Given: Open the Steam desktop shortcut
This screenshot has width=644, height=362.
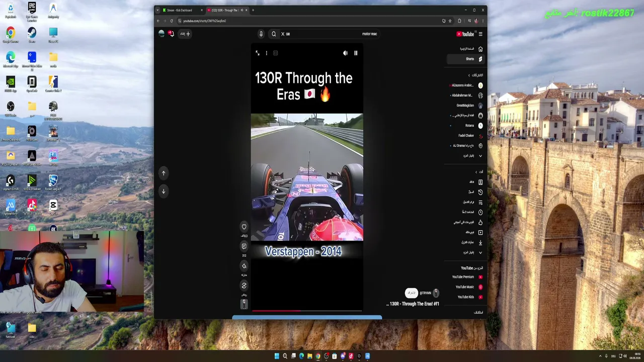Looking at the screenshot, I should click(x=32, y=35).
